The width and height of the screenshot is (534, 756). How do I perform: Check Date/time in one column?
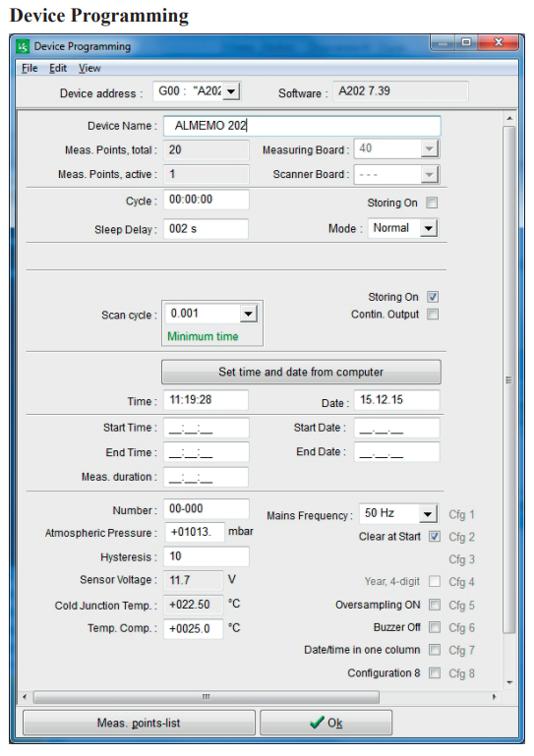click(x=435, y=650)
